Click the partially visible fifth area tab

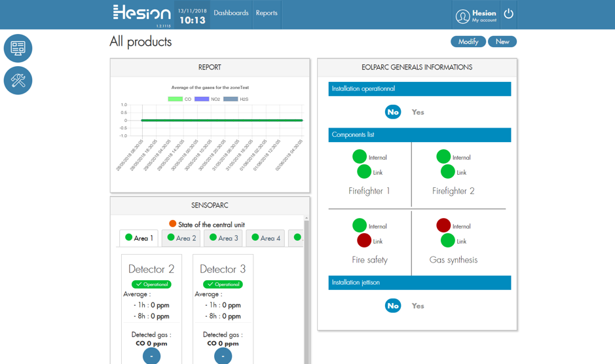point(296,238)
